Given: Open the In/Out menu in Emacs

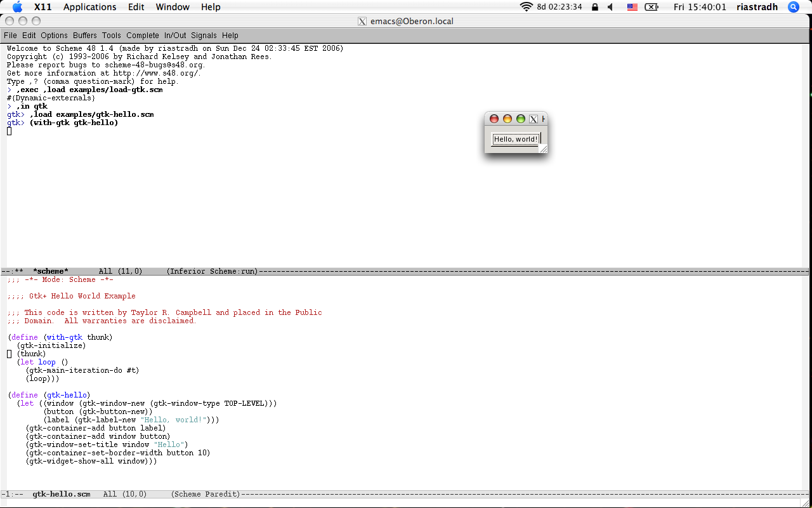Looking at the screenshot, I should point(175,36).
